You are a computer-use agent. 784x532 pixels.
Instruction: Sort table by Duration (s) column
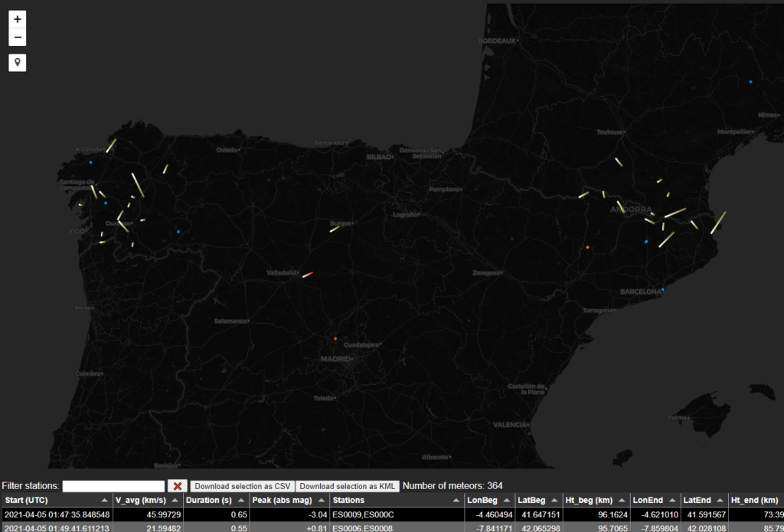coord(216,500)
